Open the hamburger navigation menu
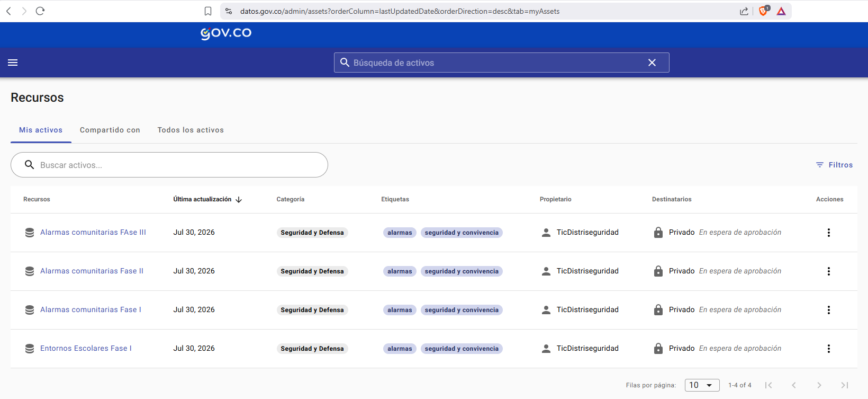This screenshot has width=868, height=399. 13,63
